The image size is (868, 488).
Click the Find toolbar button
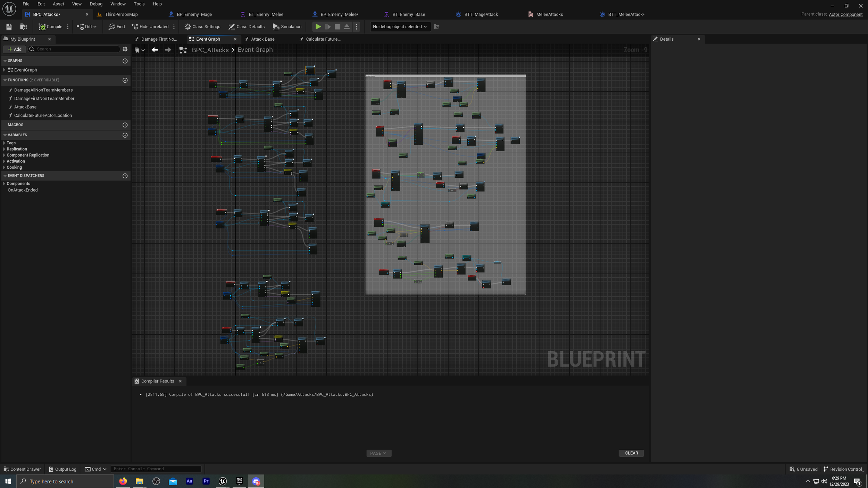coord(117,27)
